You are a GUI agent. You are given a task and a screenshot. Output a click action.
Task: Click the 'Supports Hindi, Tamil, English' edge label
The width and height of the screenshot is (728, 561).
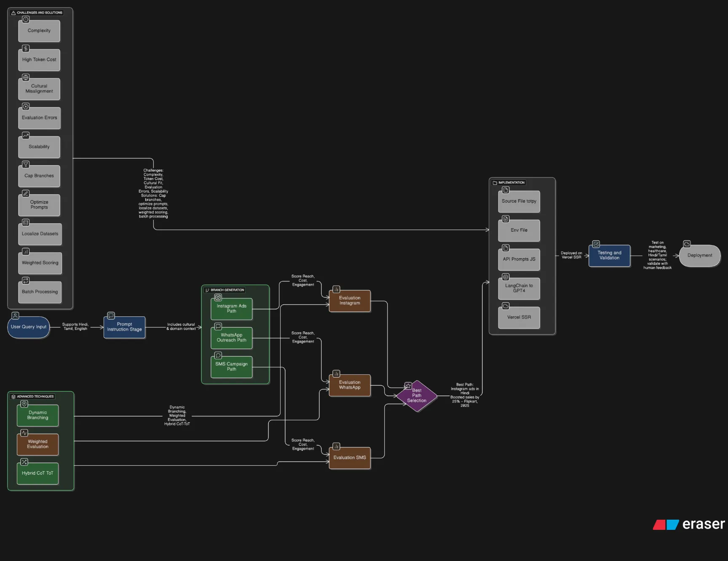click(75, 327)
